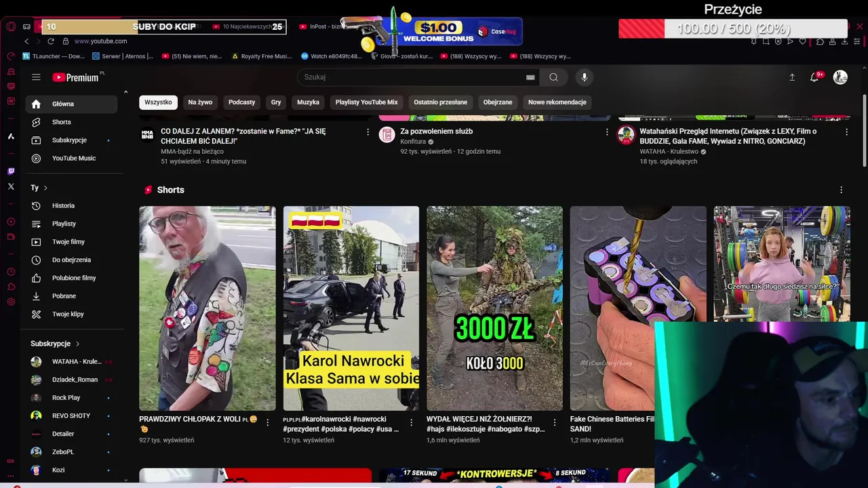This screenshot has height=488, width=868.
Task: Open Shorts from YouTube sidebar
Action: click(71, 122)
